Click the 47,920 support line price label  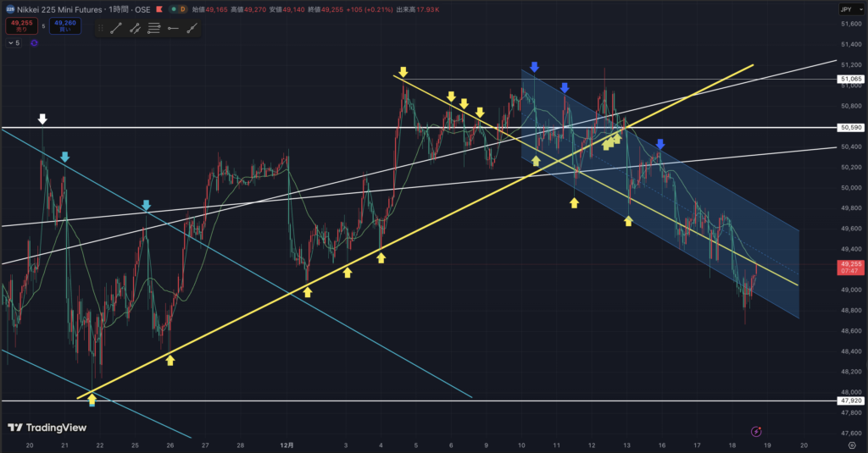click(x=850, y=401)
